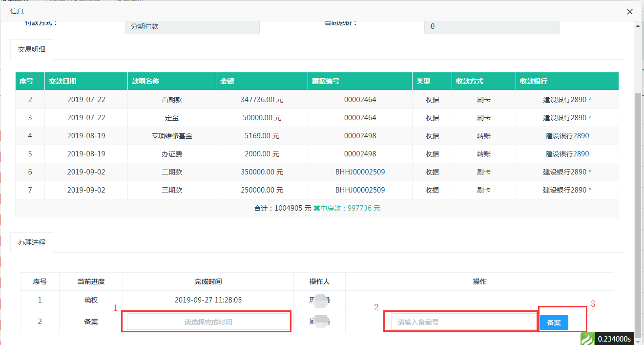Click the 操作 column header

tap(479, 282)
